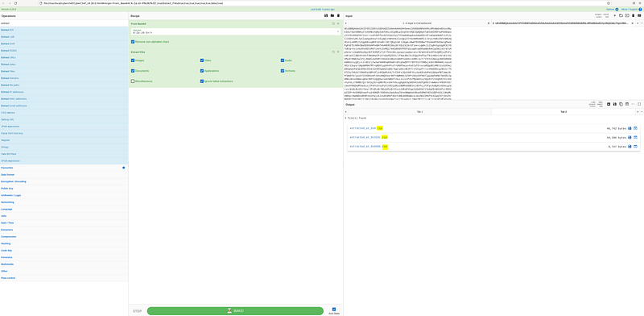Open About / Support help
The width and height of the screenshot is (644, 316).
[640, 9]
